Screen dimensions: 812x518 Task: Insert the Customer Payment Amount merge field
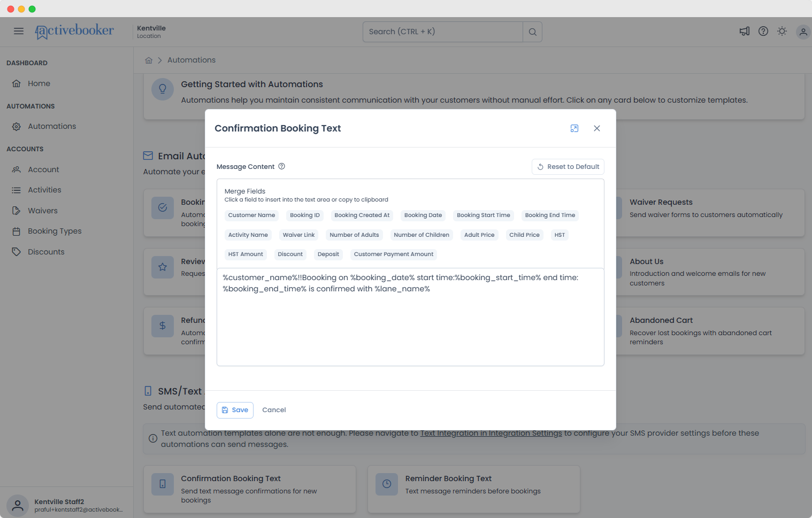coord(394,254)
